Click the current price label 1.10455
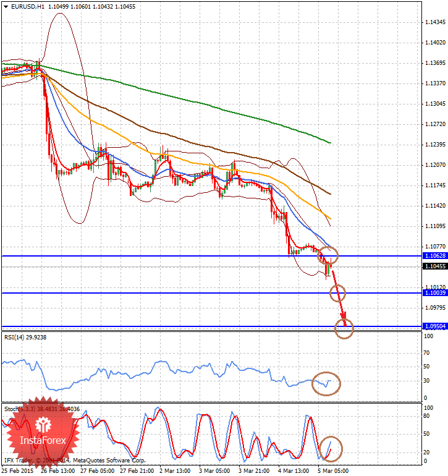Screen dimensions: 448x476 (x=435, y=266)
